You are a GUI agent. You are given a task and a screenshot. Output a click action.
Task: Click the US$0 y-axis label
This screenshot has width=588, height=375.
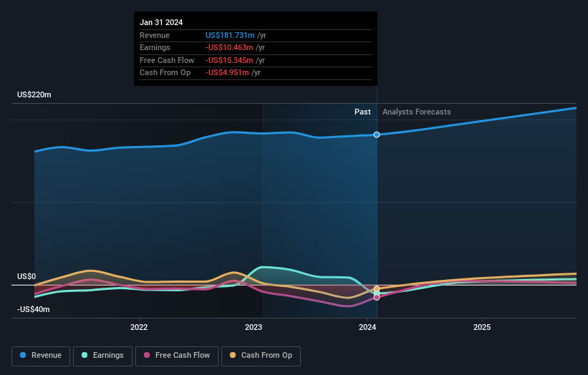point(26,276)
